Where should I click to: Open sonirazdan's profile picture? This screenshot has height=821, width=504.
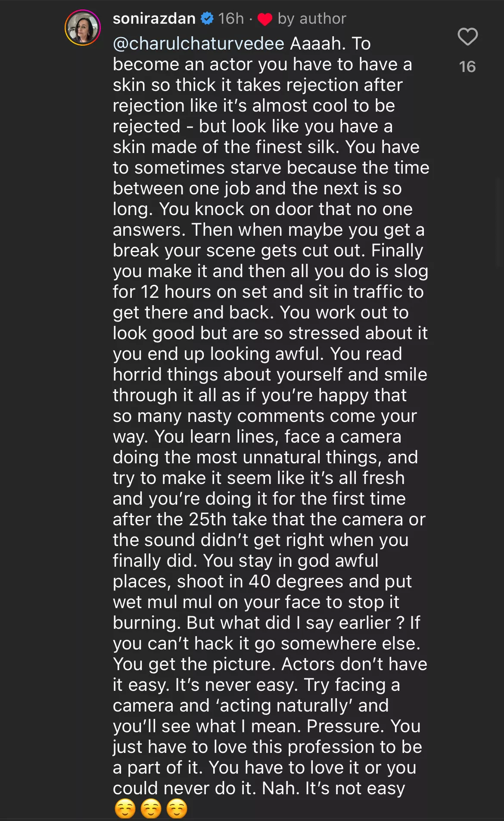[83, 28]
